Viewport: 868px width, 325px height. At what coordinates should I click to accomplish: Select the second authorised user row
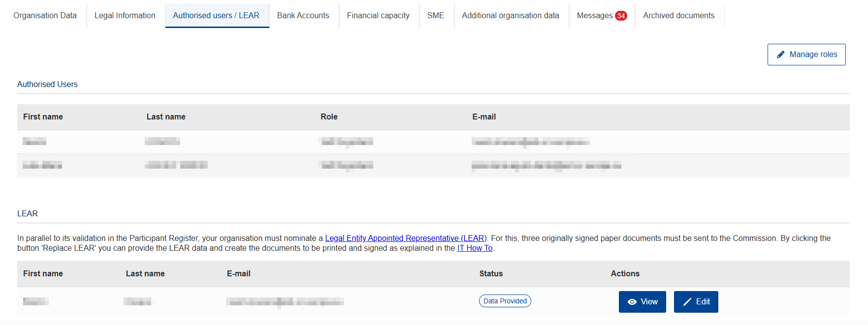point(433,165)
